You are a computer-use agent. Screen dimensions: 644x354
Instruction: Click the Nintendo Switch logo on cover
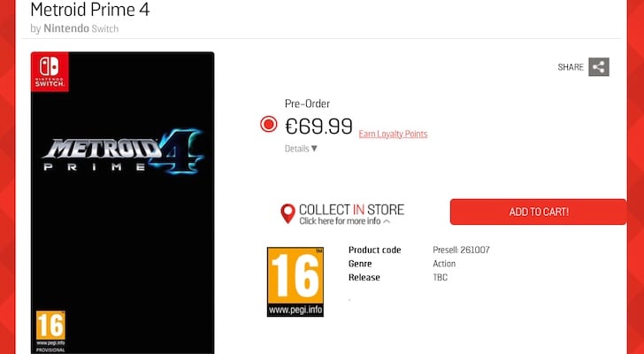pyautogui.click(x=50, y=72)
